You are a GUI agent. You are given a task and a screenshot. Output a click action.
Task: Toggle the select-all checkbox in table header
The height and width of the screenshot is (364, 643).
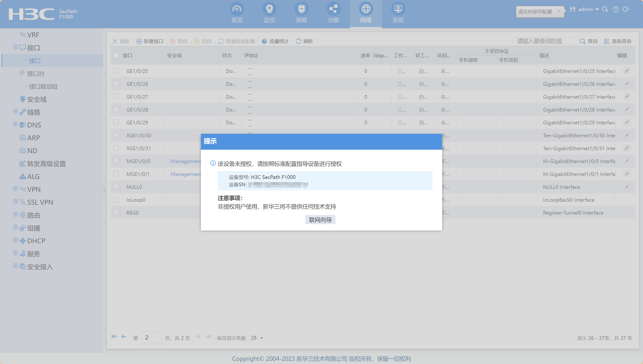point(116,55)
